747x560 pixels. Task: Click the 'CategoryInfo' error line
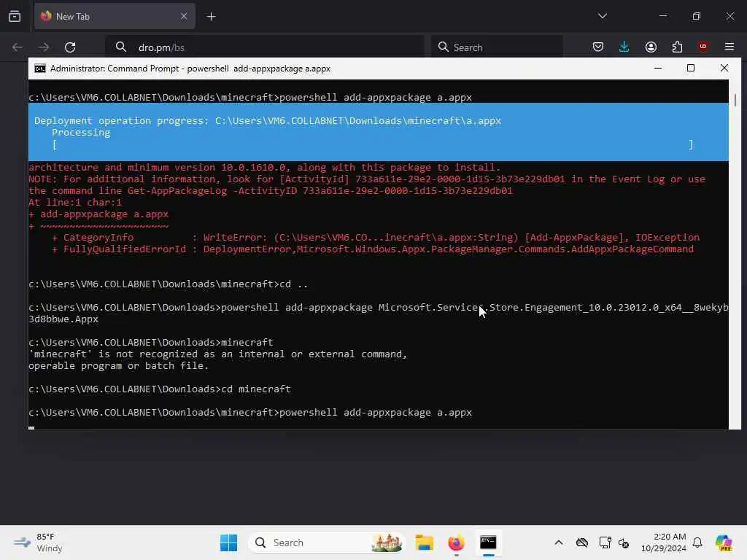376,237
